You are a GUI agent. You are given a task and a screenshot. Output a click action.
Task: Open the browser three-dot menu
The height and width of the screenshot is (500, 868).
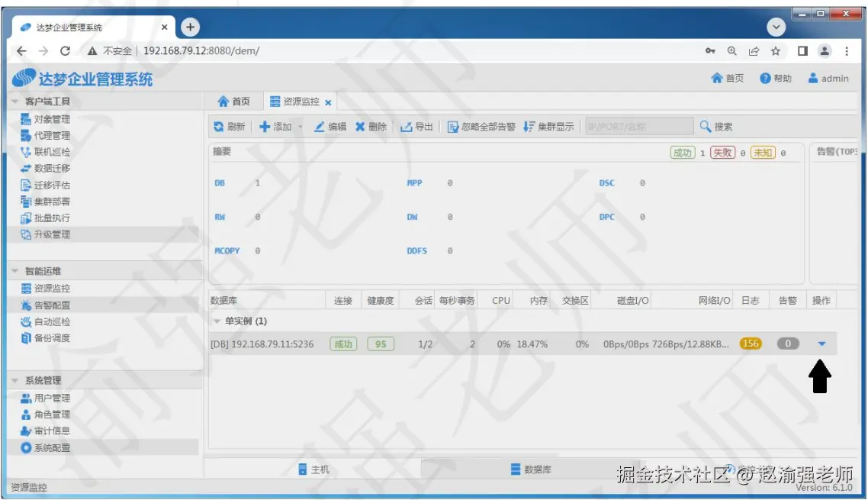[x=847, y=51]
